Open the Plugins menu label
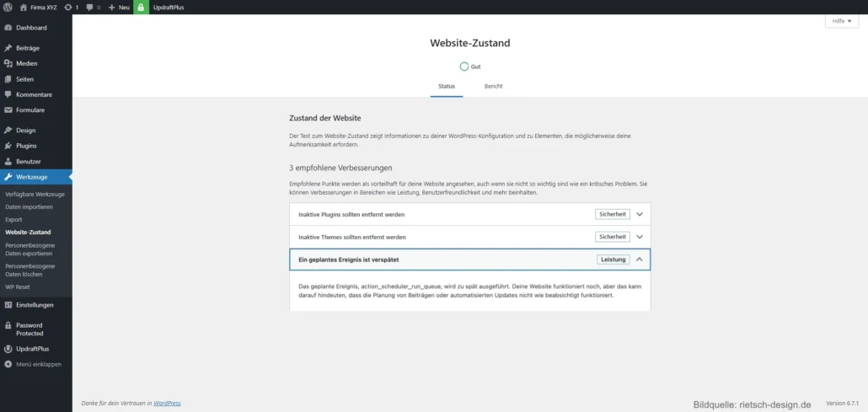 pos(27,147)
